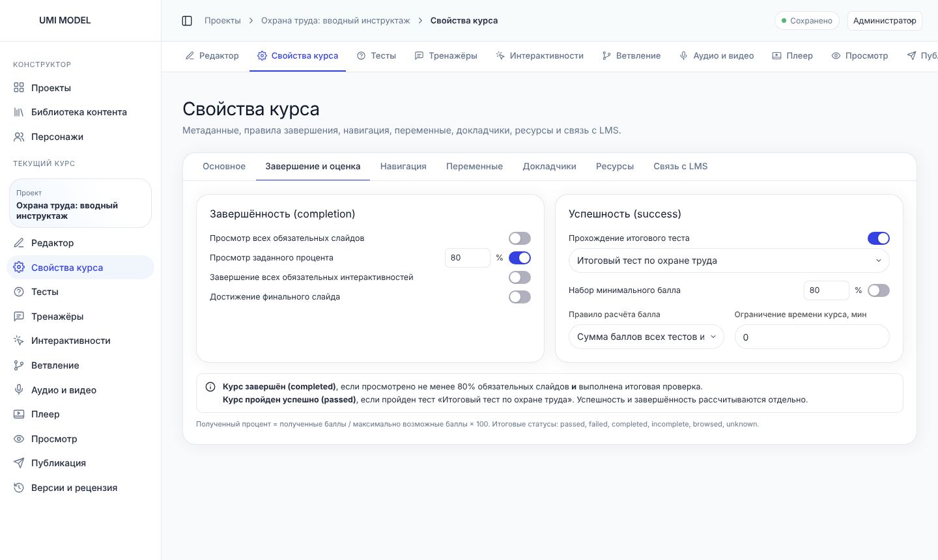This screenshot has height=560, width=938.
Task: Click the sidebar Ветвление branch icon
Action: (19, 365)
